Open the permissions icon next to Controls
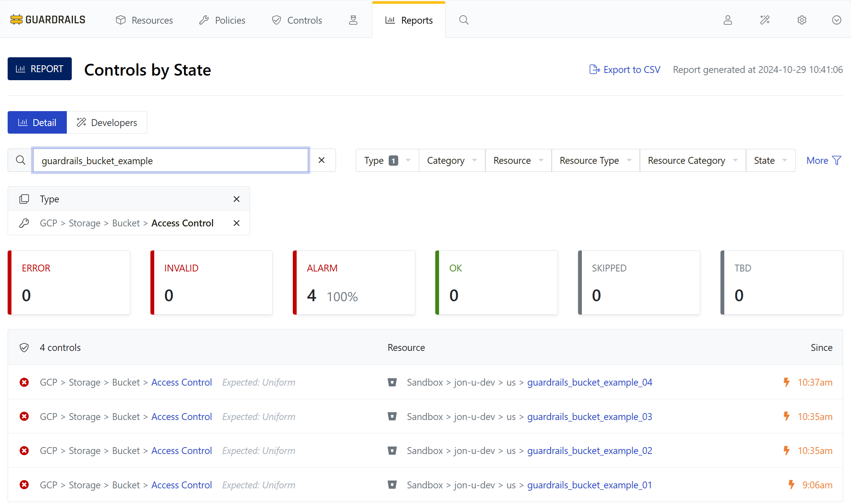Image resolution: width=851 pixels, height=504 pixels. pyautogui.click(x=353, y=20)
